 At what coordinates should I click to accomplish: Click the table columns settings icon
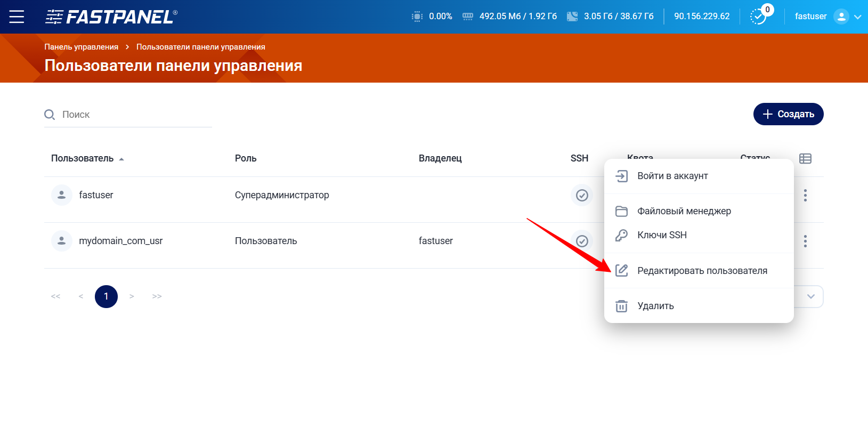[805, 158]
